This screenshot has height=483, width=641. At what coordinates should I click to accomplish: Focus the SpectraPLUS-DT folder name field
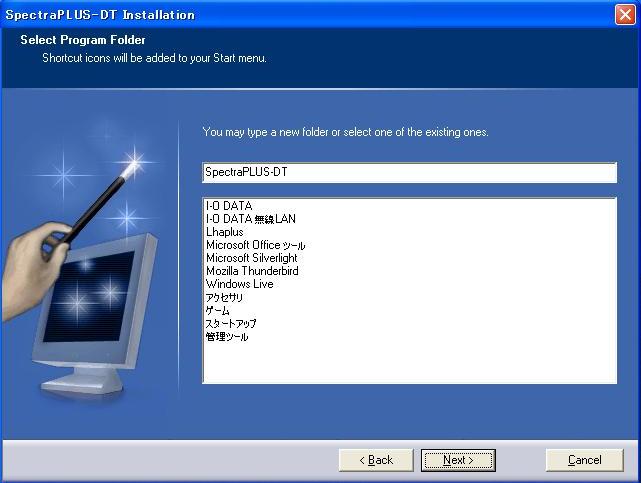[x=410, y=172]
